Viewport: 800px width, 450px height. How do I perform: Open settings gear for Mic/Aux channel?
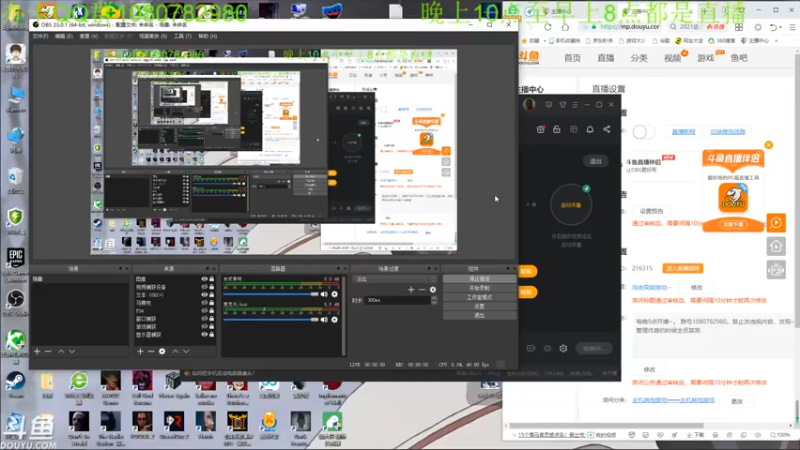point(335,320)
